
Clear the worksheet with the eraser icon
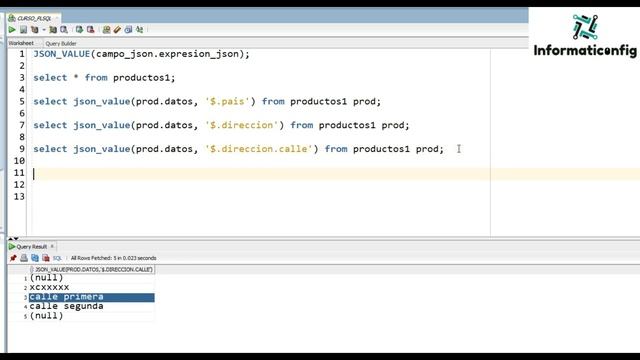117,29
